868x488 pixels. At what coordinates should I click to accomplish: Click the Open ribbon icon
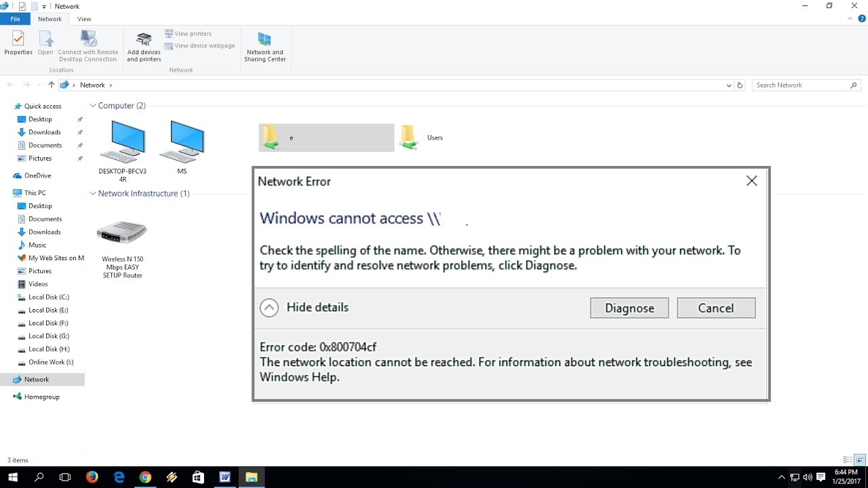pos(45,43)
